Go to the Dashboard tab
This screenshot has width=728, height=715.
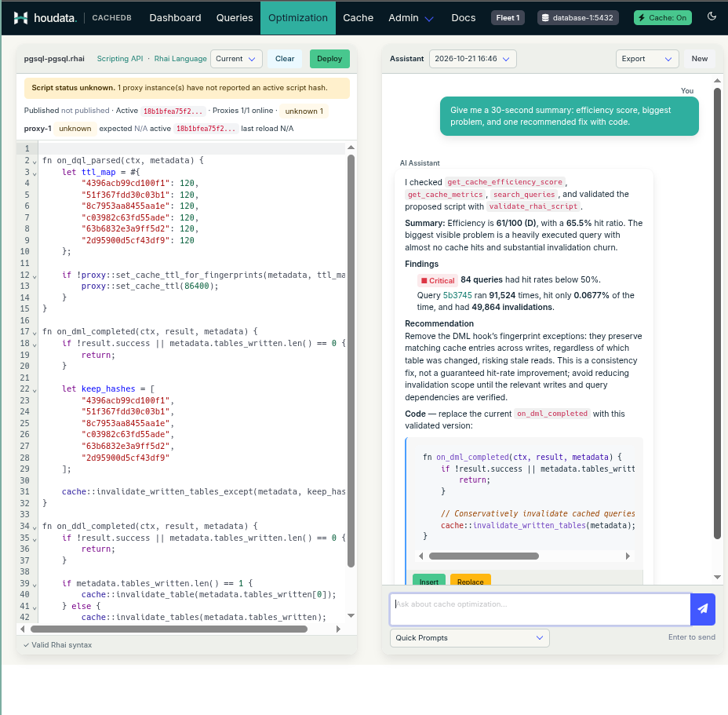point(175,17)
